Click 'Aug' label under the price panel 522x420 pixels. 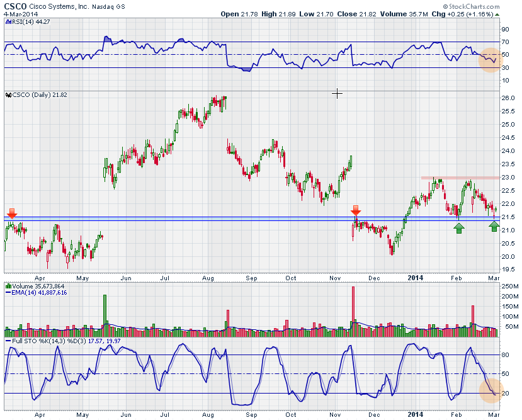pos(208,278)
